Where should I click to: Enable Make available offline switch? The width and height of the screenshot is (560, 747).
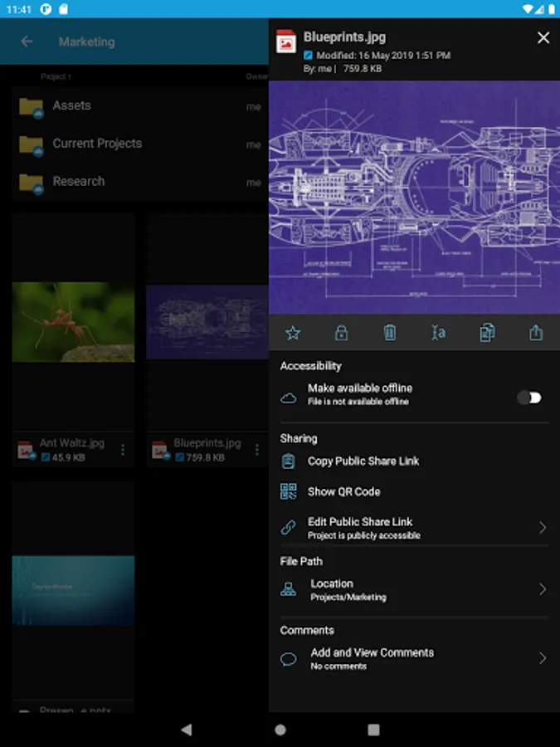(x=529, y=398)
